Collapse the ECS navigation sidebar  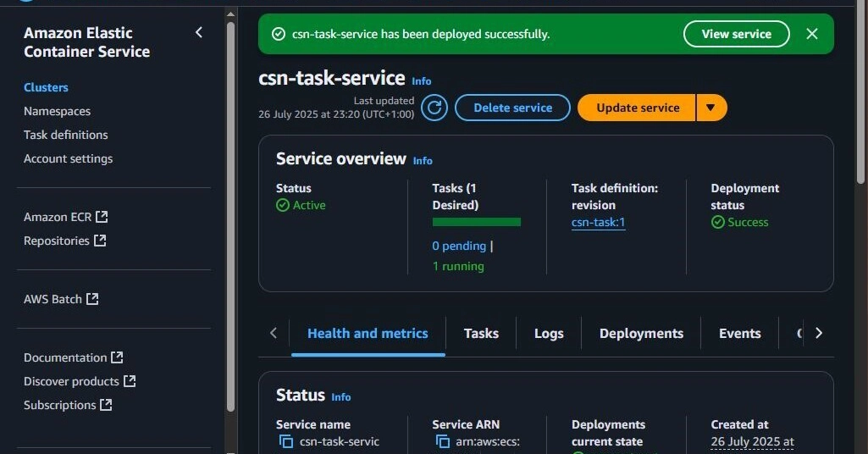click(x=199, y=33)
